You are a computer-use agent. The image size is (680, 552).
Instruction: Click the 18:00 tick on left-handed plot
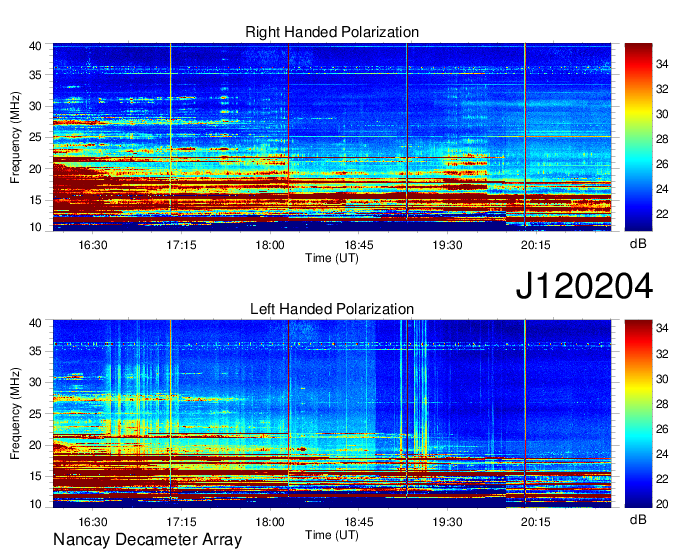(270, 522)
